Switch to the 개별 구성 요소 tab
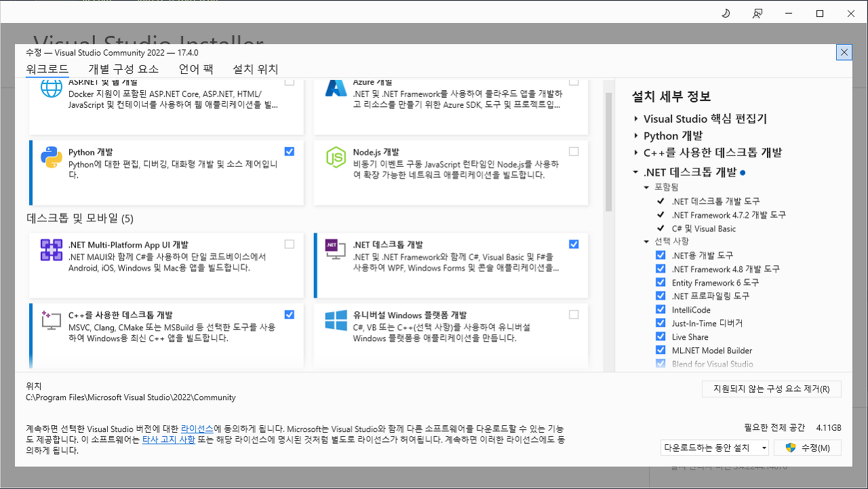The image size is (868, 489). 123,69
